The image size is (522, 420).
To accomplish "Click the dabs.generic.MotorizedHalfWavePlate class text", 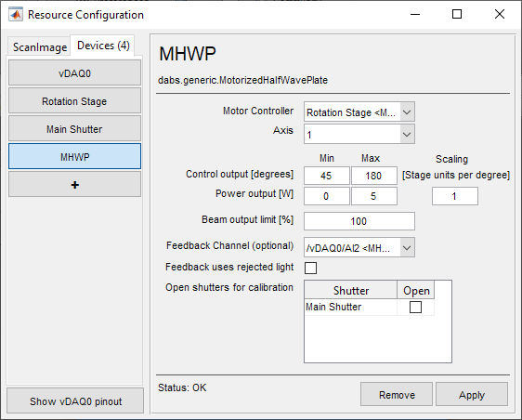I will click(x=242, y=80).
